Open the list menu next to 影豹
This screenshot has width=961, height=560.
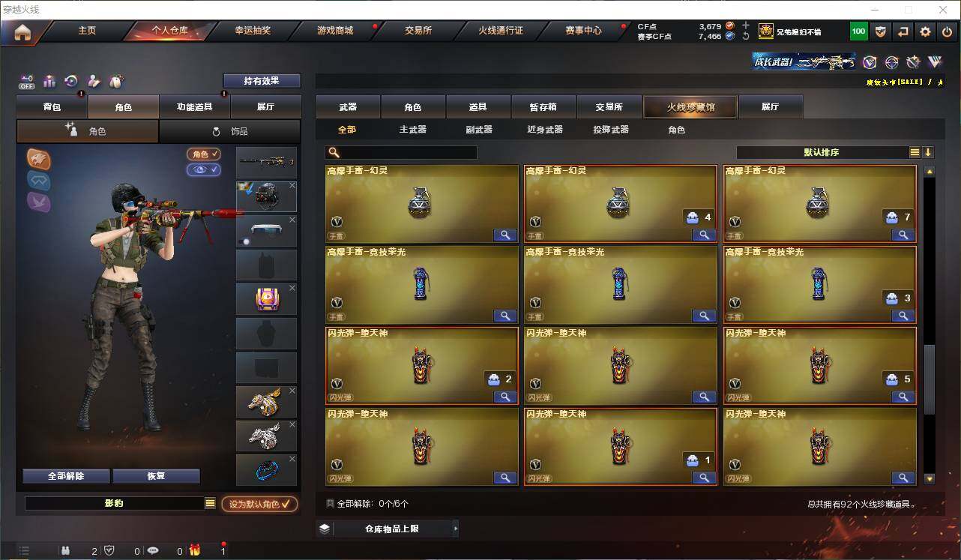click(211, 504)
